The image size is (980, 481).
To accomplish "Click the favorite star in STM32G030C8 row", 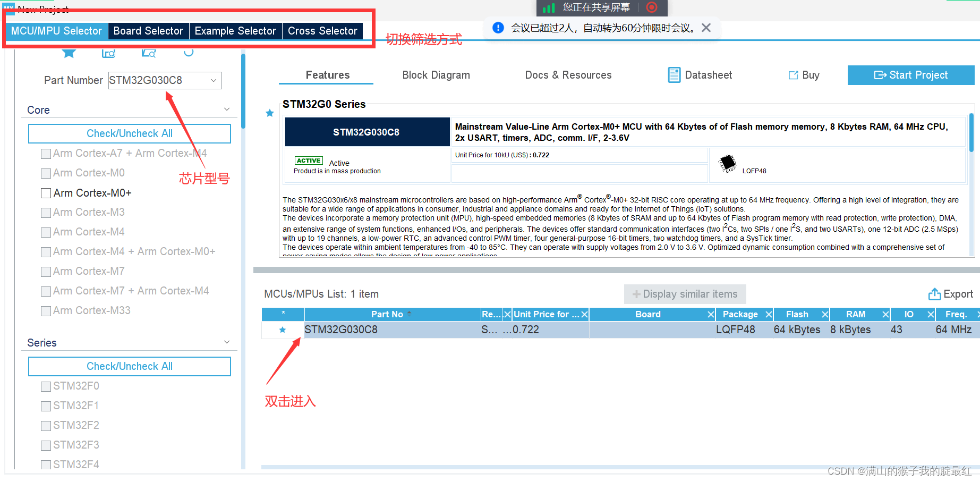I will (283, 330).
